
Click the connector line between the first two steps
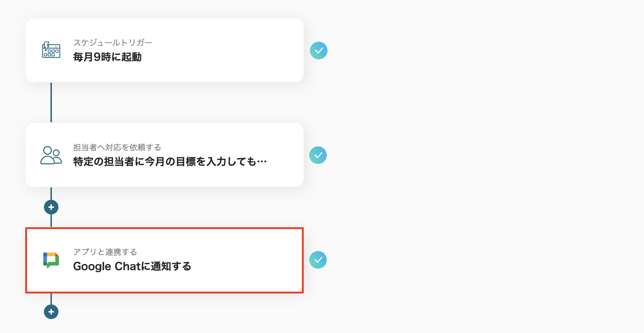click(51, 102)
